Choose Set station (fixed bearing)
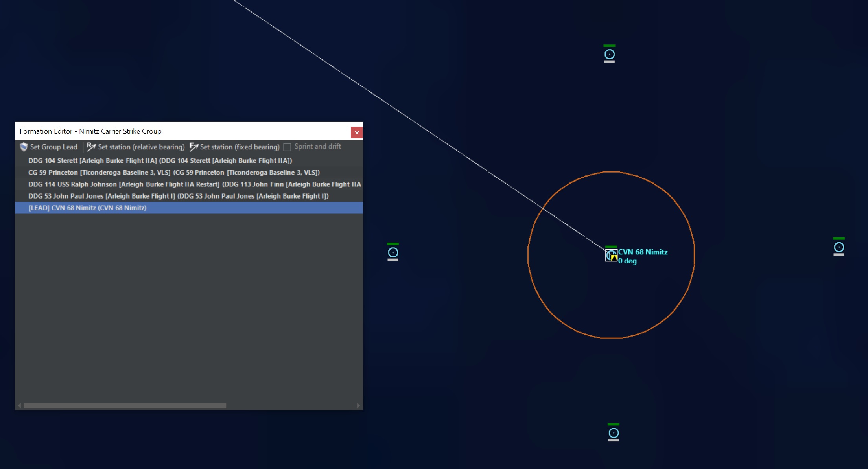 [240, 147]
